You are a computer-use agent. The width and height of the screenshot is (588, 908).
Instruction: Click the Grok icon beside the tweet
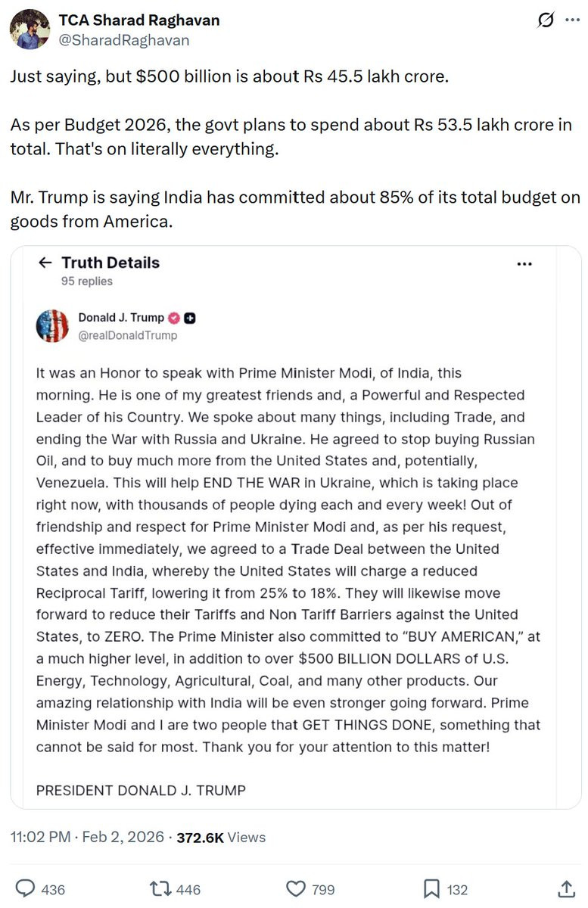point(545,20)
